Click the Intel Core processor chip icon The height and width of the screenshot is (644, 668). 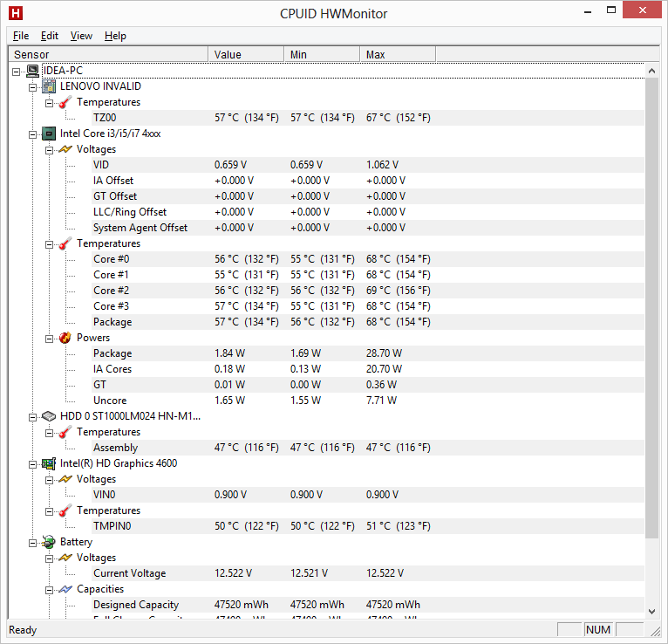[49, 134]
